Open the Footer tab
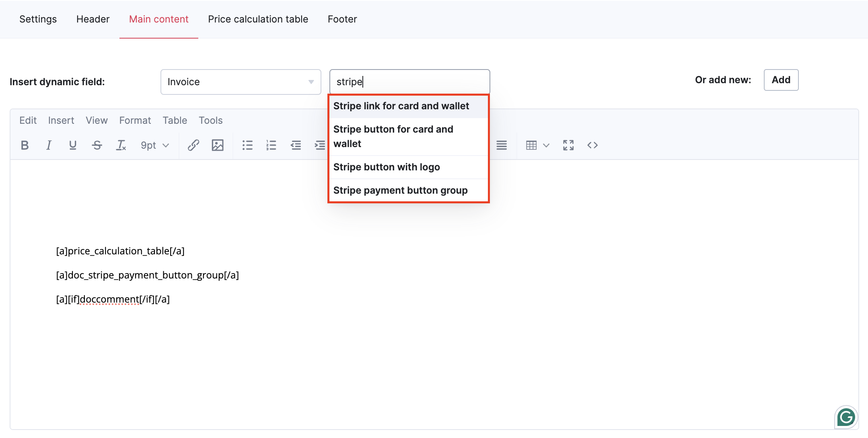 pos(342,19)
